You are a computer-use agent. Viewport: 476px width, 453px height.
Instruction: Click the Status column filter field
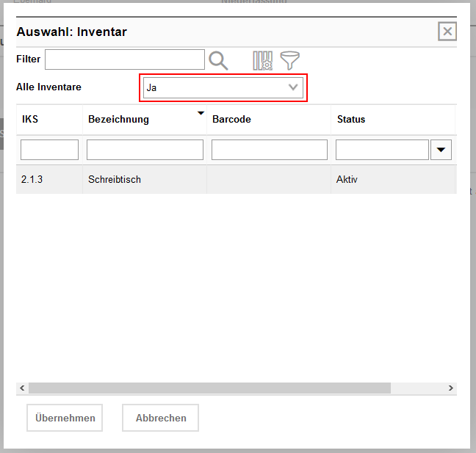coord(382,150)
